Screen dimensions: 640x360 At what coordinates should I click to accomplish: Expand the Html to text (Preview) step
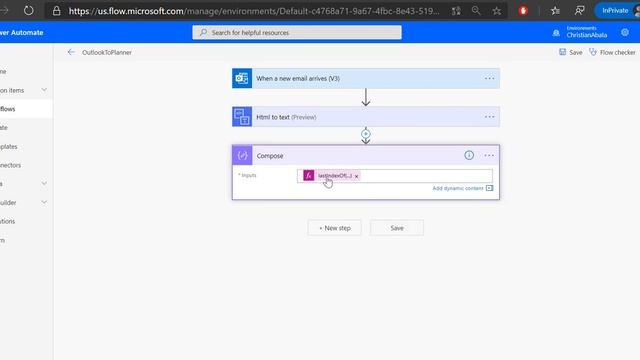tap(366, 117)
